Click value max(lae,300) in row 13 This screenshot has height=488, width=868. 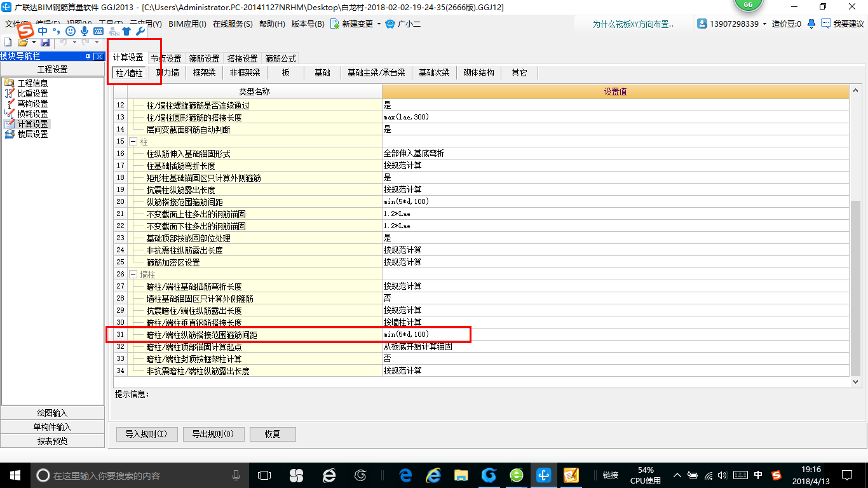point(405,117)
